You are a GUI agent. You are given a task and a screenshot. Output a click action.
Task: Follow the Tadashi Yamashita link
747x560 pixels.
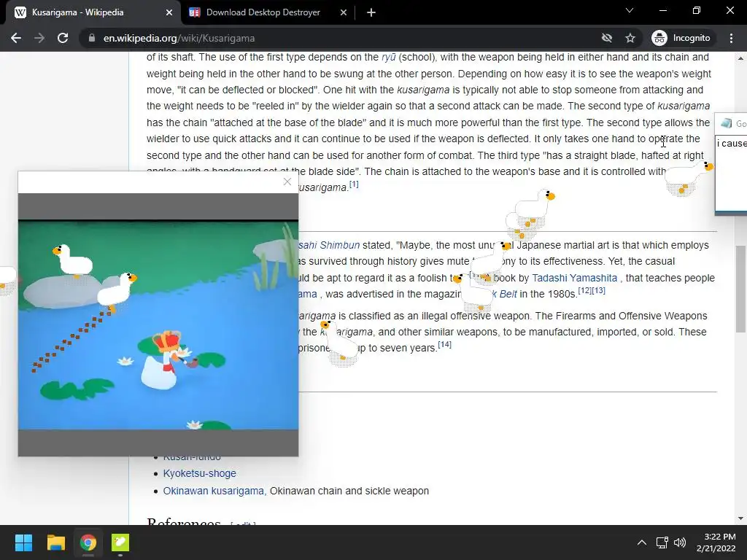point(575,278)
